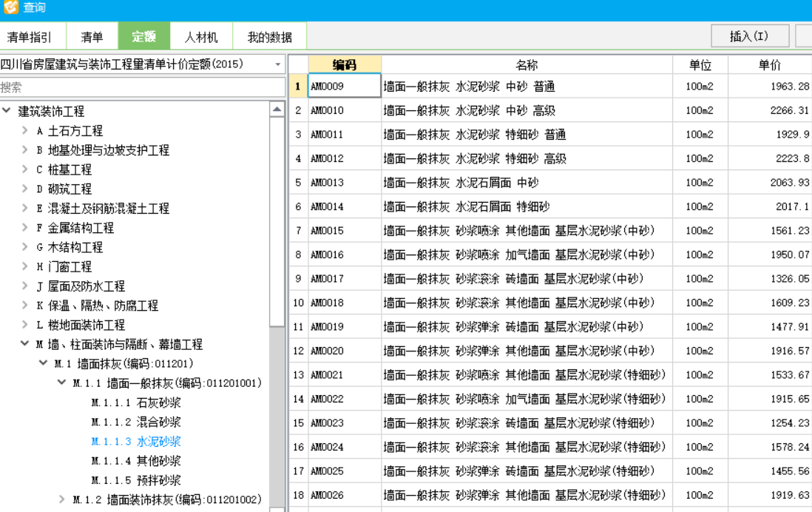Click the table select-all corner cell
Viewport: 812px width, 512px height.
[298, 65]
